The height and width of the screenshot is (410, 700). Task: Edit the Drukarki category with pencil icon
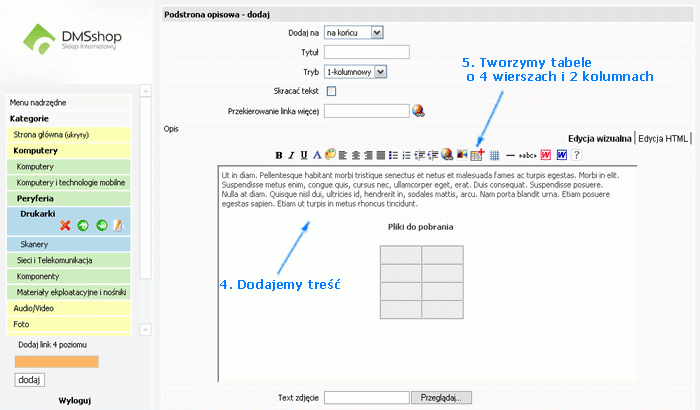118,226
